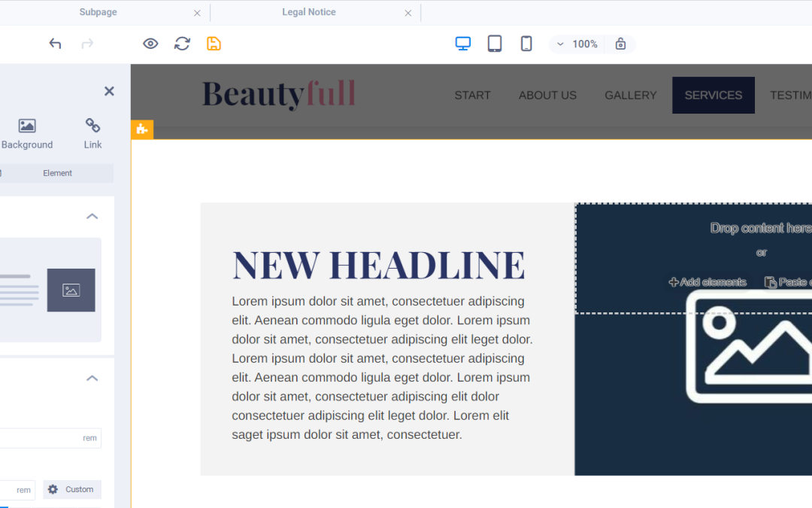Select the Element tab
This screenshot has height=508, width=812.
coord(57,173)
